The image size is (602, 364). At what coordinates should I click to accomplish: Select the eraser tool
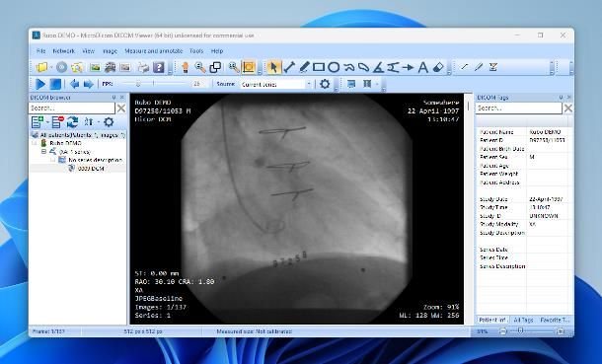click(x=438, y=67)
